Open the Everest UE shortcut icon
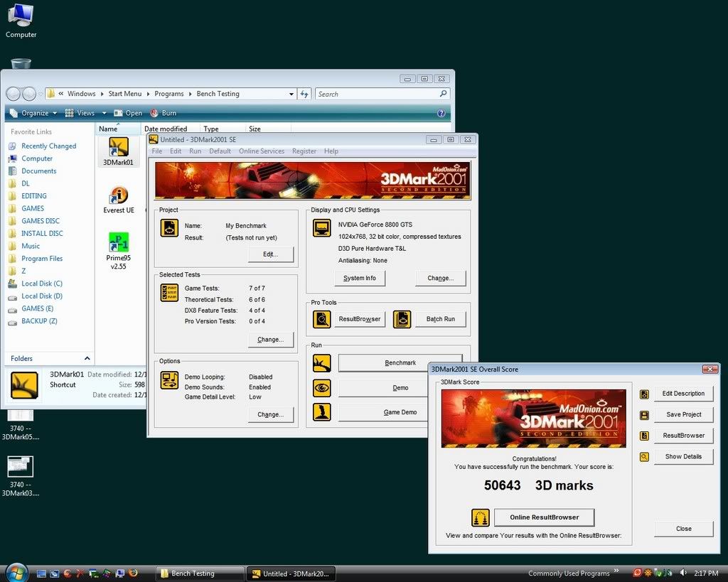The image size is (728, 582). click(x=119, y=200)
